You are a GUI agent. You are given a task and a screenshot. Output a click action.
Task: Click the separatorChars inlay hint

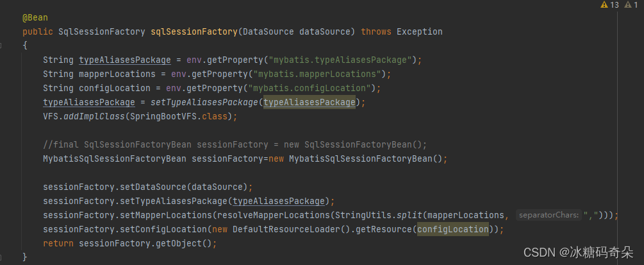click(549, 215)
